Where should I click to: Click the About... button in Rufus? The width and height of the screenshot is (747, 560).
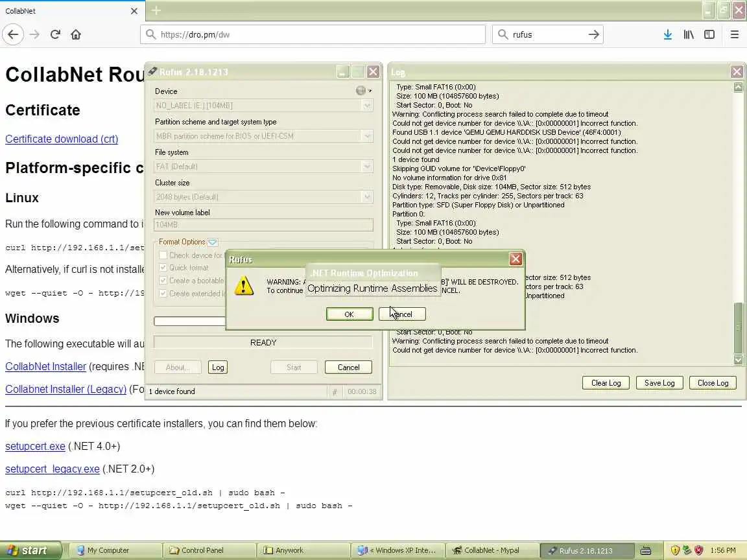178,367
